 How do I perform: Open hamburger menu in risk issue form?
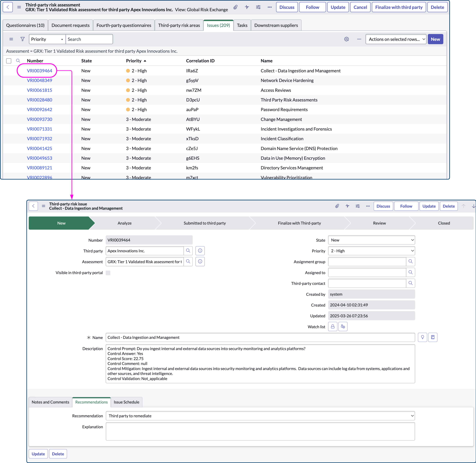coord(44,206)
